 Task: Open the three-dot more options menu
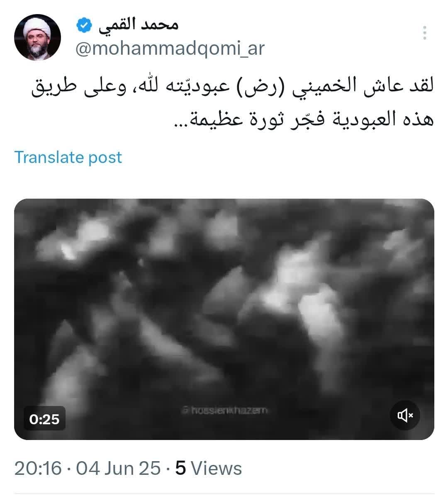click(425, 33)
